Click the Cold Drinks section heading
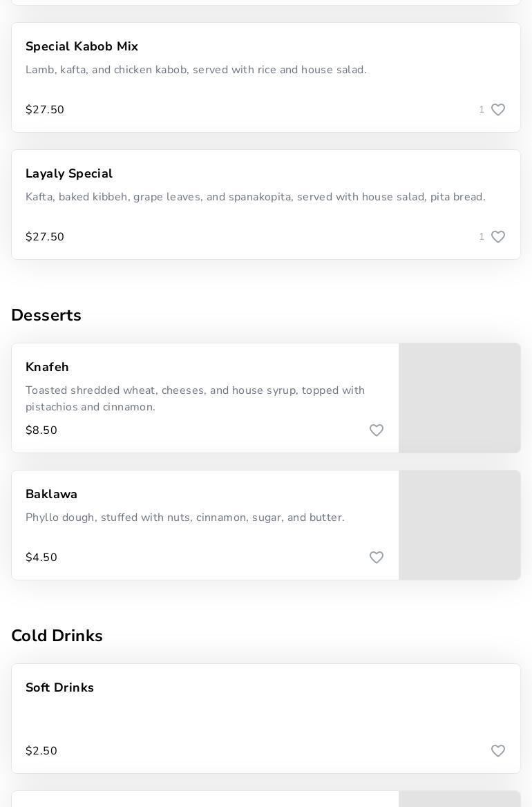The image size is (532, 807). pos(57,636)
